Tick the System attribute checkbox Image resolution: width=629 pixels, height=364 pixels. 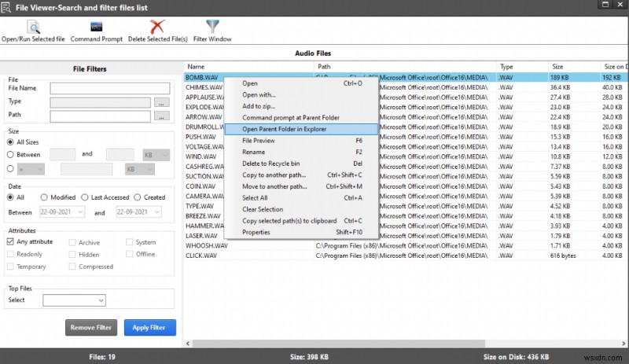[129, 242]
